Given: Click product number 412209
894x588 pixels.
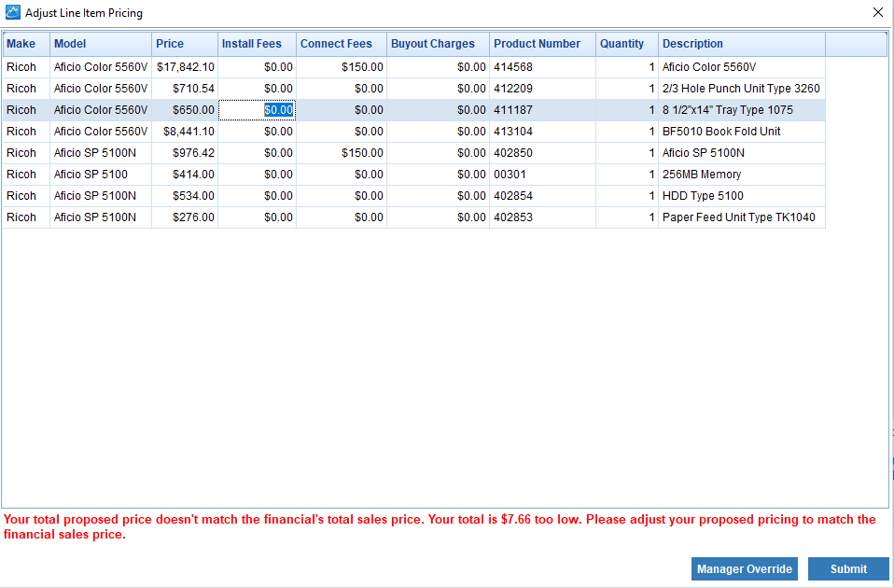Looking at the screenshot, I should (543, 89).
